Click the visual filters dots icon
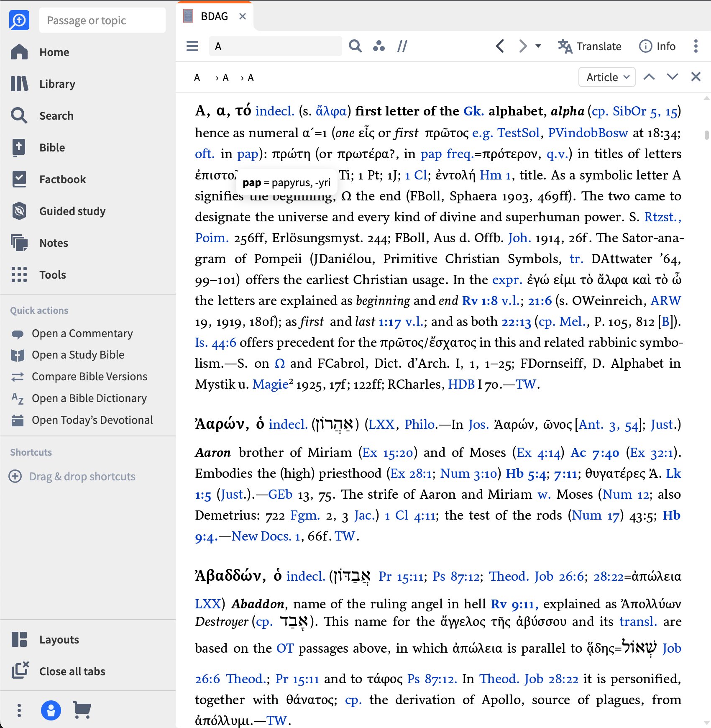Image resolution: width=711 pixels, height=728 pixels. click(379, 46)
